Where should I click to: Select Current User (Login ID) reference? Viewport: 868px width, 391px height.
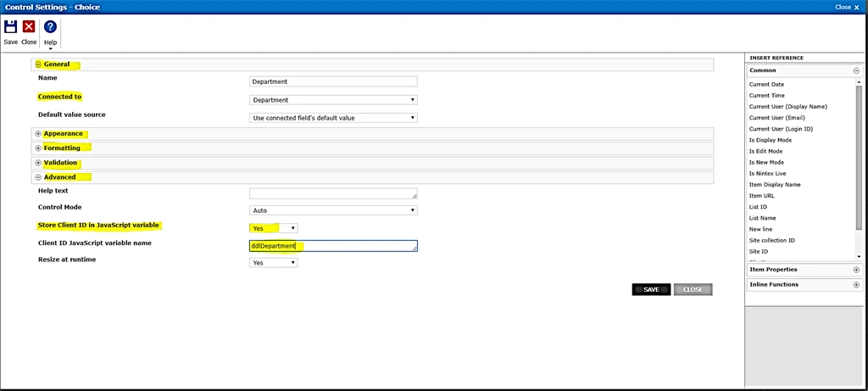coord(781,128)
